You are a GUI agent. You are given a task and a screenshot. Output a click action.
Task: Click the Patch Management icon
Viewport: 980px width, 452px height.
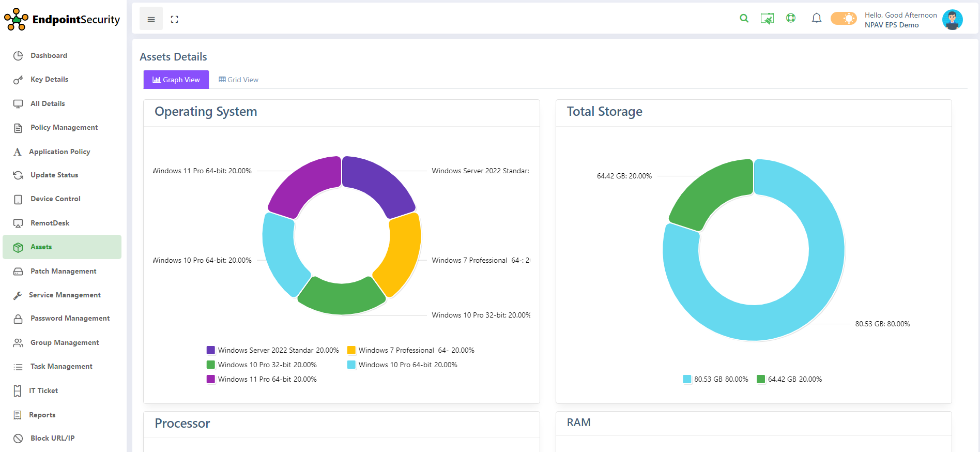coord(18,271)
